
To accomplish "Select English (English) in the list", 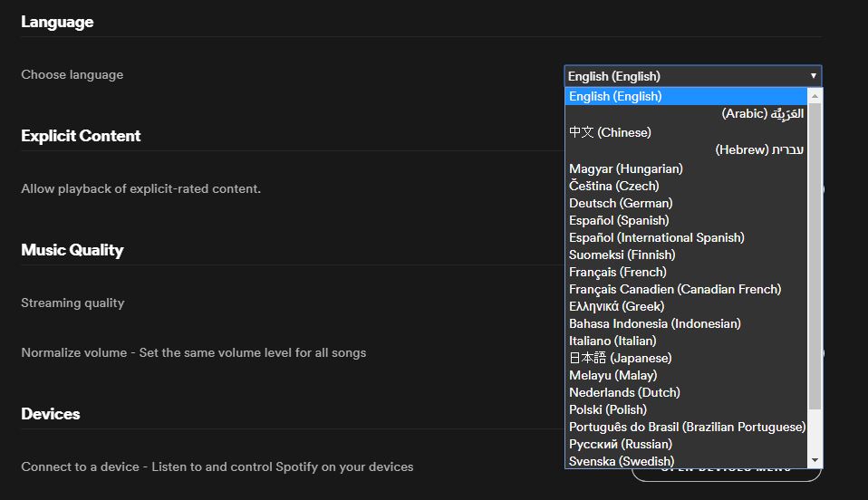I will 616,96.
